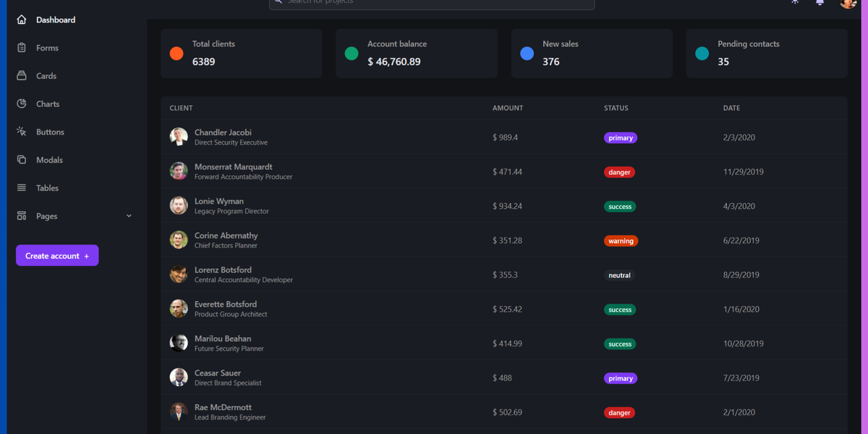
Task: Open Charts using its pie chart icon
Action: tap(22, 103)
